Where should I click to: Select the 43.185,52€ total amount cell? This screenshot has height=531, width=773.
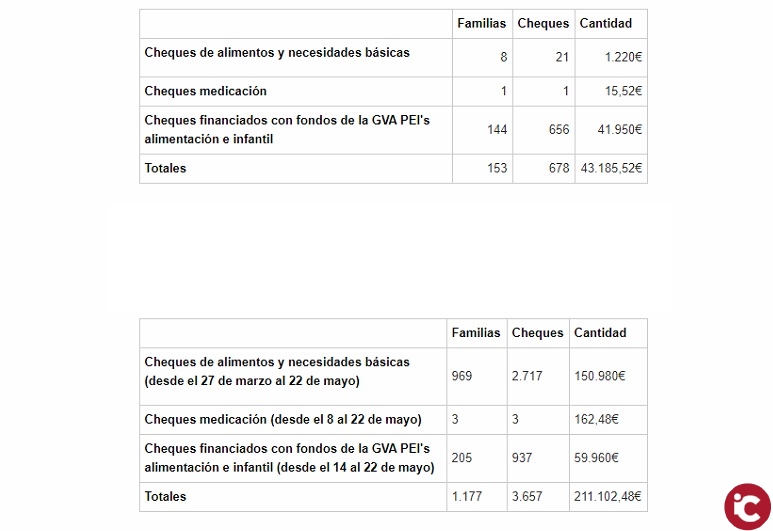[x=611, y=169]
